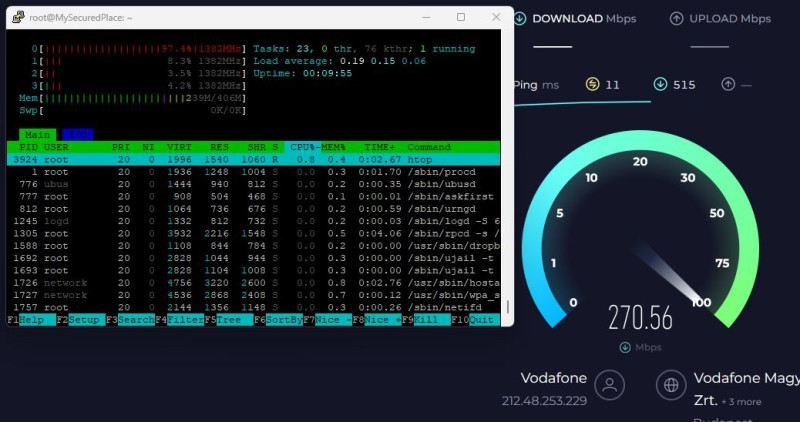
Task: Click F8 Nice + in htop footer
Action: 377,320
